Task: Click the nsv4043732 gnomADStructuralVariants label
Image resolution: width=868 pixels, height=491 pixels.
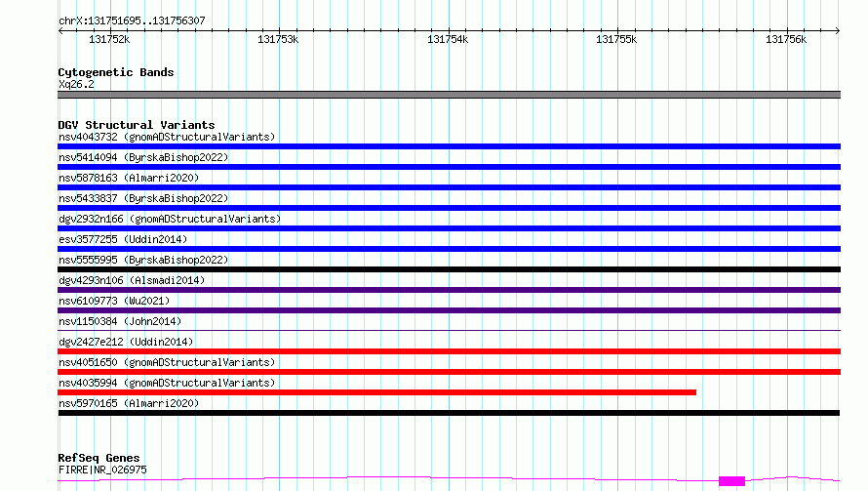Action: pyautogui.click(x=167, y=137)
